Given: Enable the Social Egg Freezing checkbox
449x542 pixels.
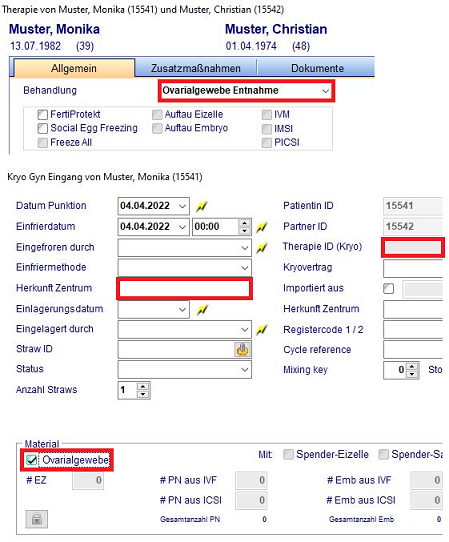Looking at the screenshot, I should (x=43, y=129).
